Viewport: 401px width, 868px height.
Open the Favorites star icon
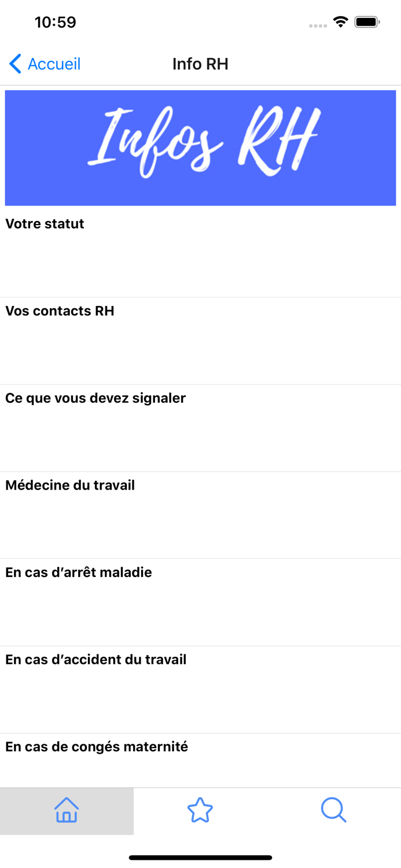pyautogui.click(x=200, y=811)
